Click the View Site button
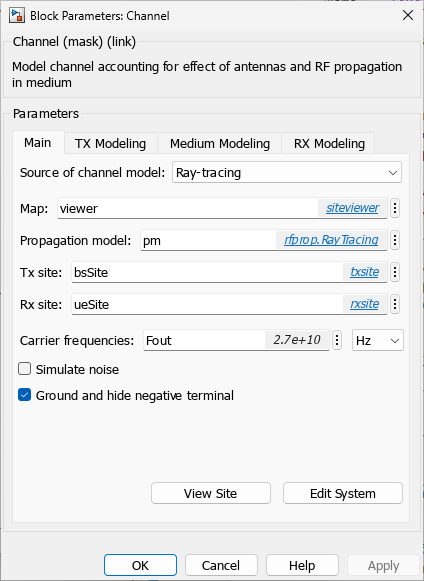Screen dimensions: 424x581 pos(211,493)
